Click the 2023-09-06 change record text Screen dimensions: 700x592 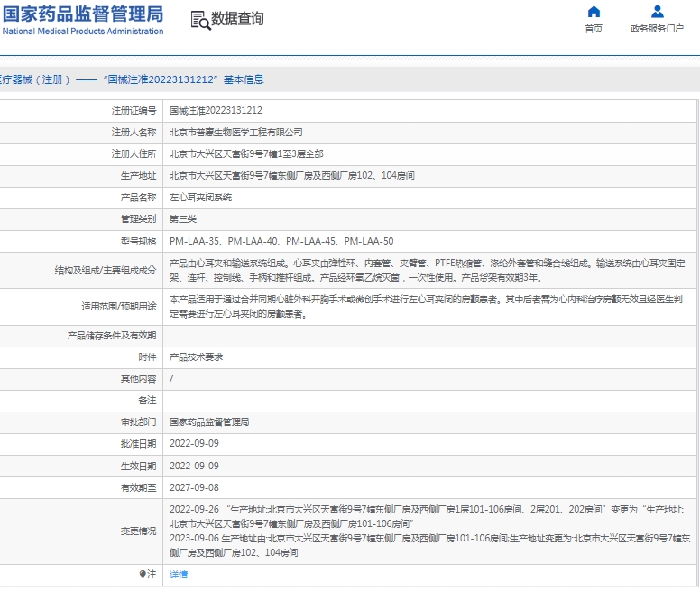tap(430, 546)
